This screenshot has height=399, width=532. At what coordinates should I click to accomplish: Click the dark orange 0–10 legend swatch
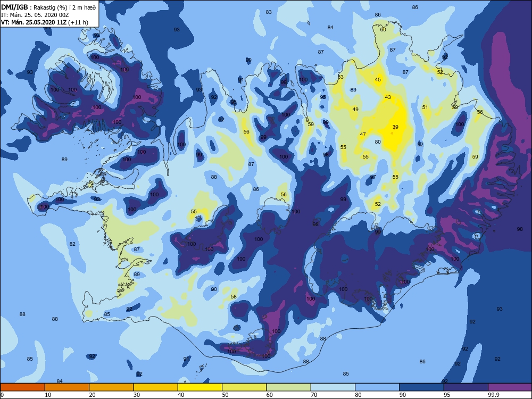[x=22, y=387]
